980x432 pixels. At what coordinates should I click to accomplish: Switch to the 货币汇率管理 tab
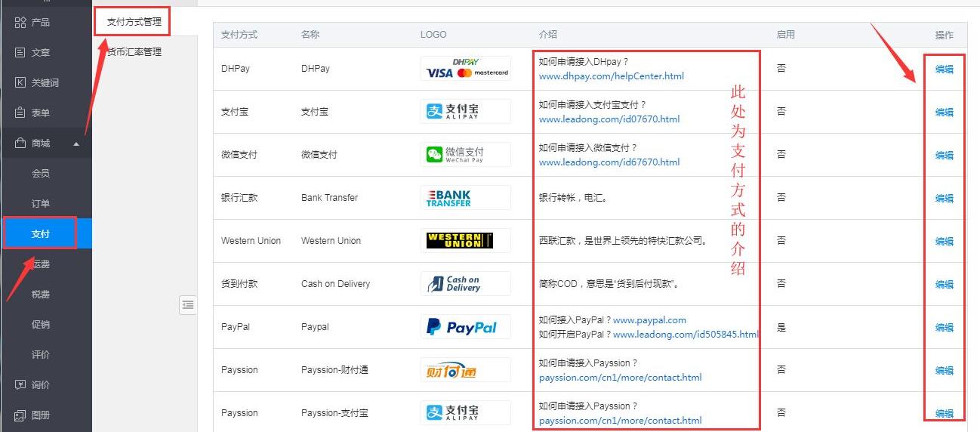pos(134,52)
